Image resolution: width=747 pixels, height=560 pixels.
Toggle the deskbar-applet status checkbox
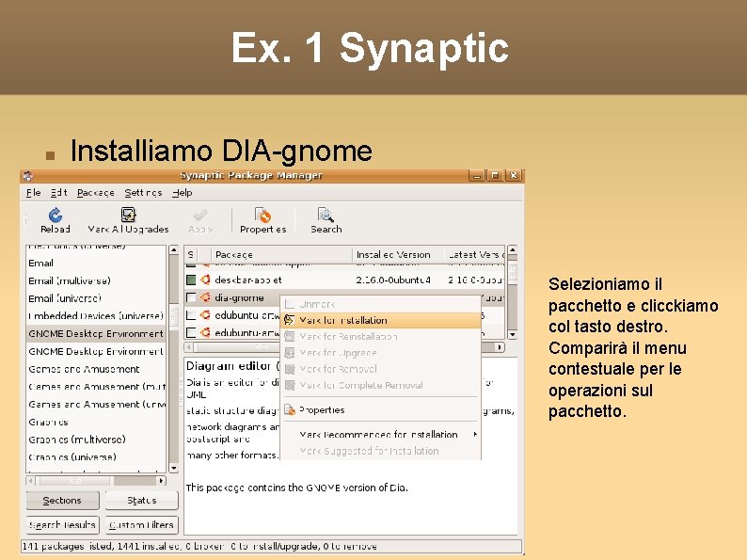pos(191,280)
